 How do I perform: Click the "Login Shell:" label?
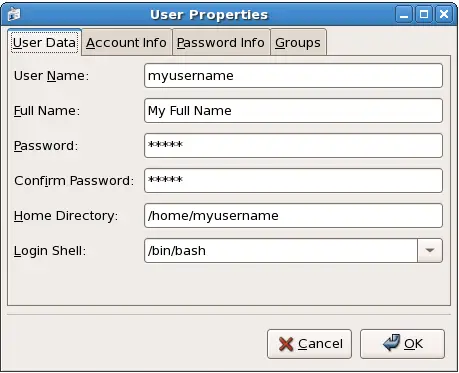click(x=50, y=251)
